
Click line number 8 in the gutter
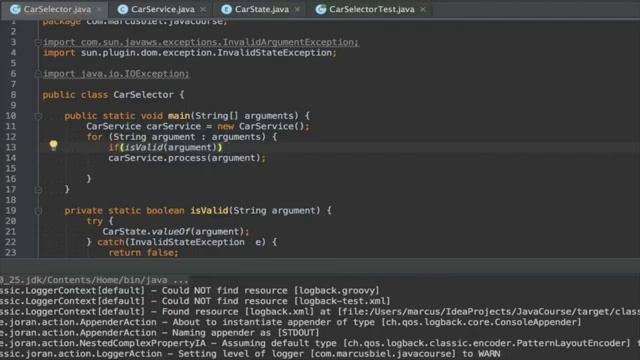13,95
